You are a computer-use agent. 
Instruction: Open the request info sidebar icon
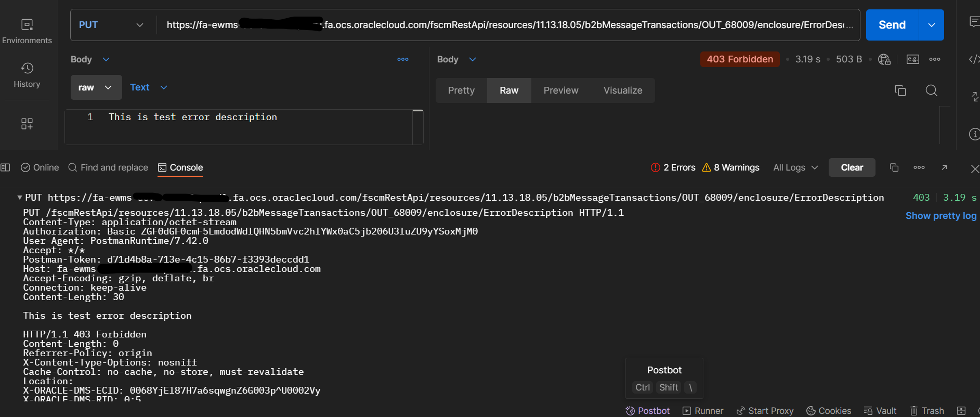(x=975, y=134)
